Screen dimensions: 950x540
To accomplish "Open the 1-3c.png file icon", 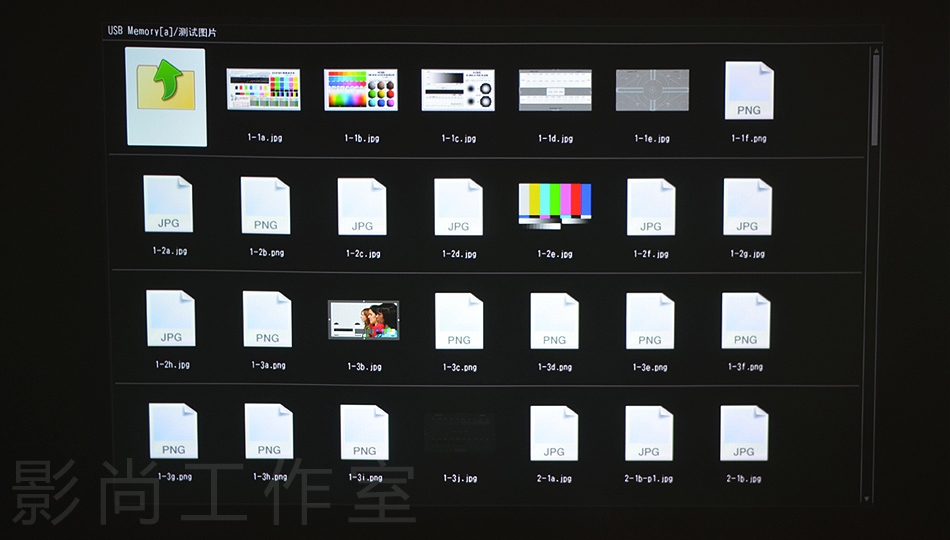I will tap(459, 321).
